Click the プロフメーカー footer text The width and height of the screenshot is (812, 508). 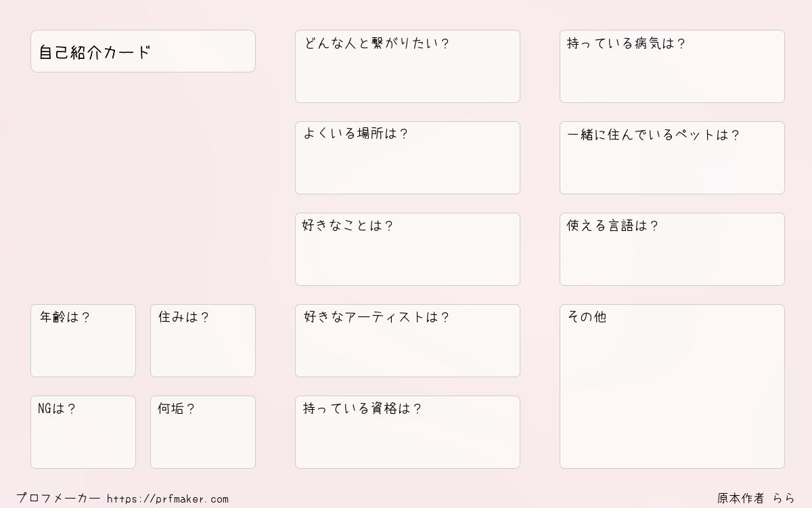(58, 499)
